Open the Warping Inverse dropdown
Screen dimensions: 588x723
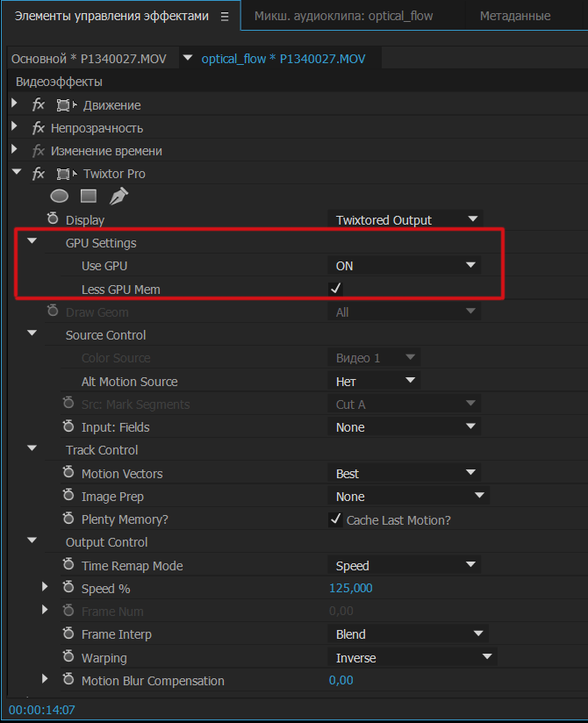point(414,657)
